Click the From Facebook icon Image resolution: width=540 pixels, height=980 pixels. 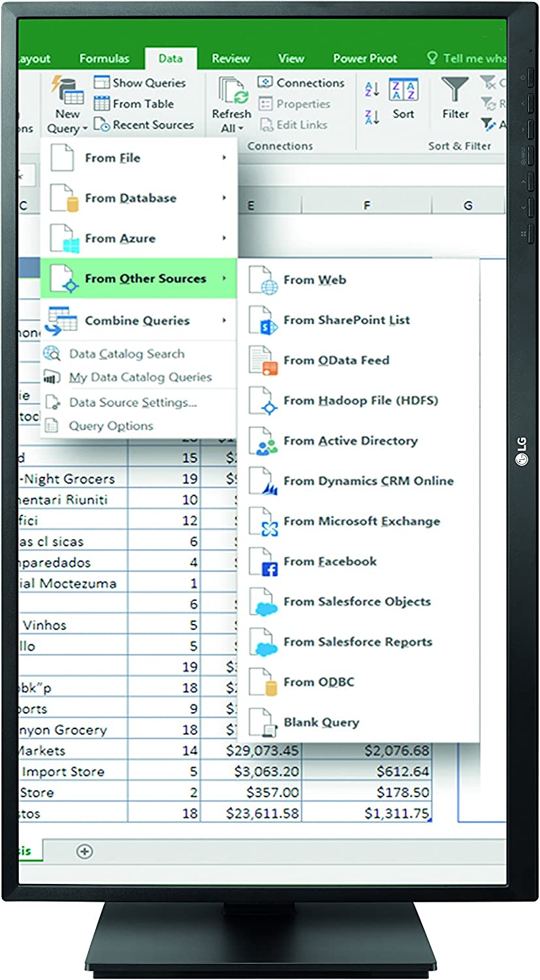pyautogui.click(x=263, y=562)
